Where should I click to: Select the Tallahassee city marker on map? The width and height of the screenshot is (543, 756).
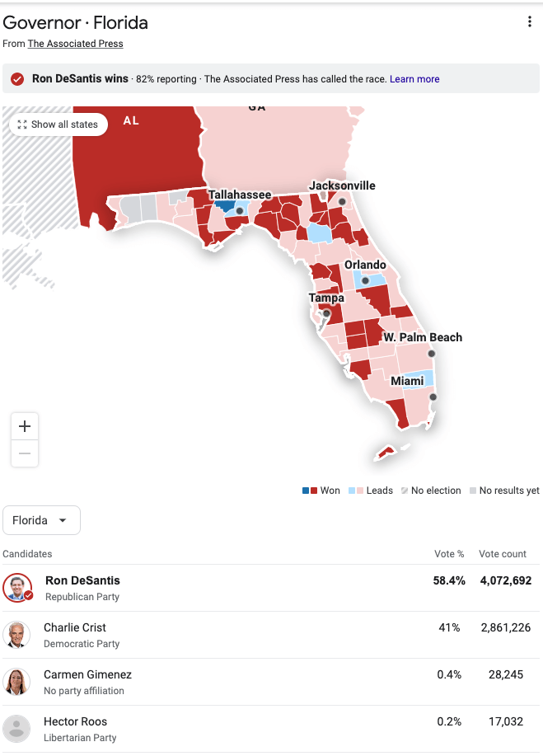click(239, 211)
